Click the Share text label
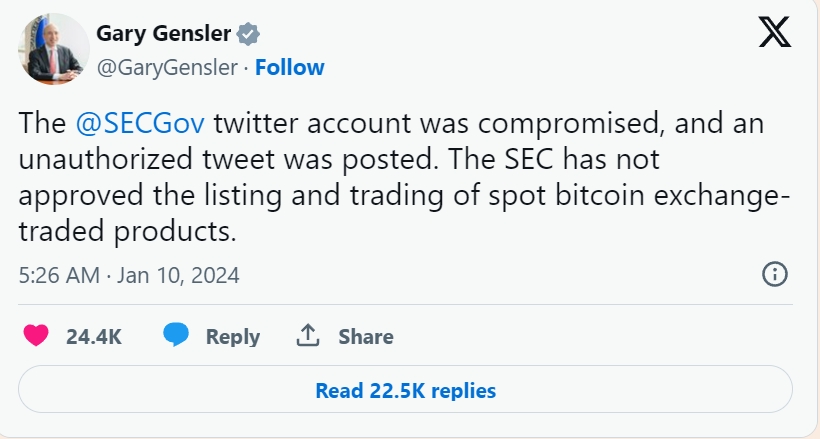This screenshot has width=820, height=439. pyautogui.click(x=366, y=337)
